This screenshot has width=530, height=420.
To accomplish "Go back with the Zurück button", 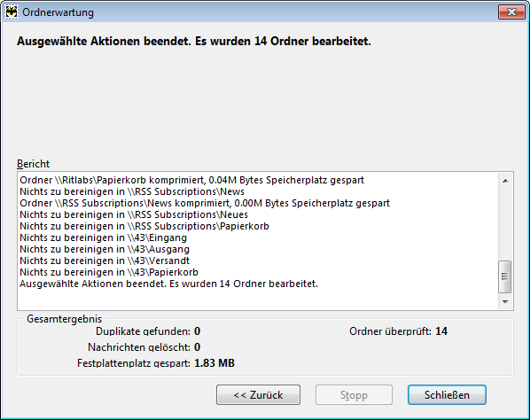I will (x=258, y=394).
